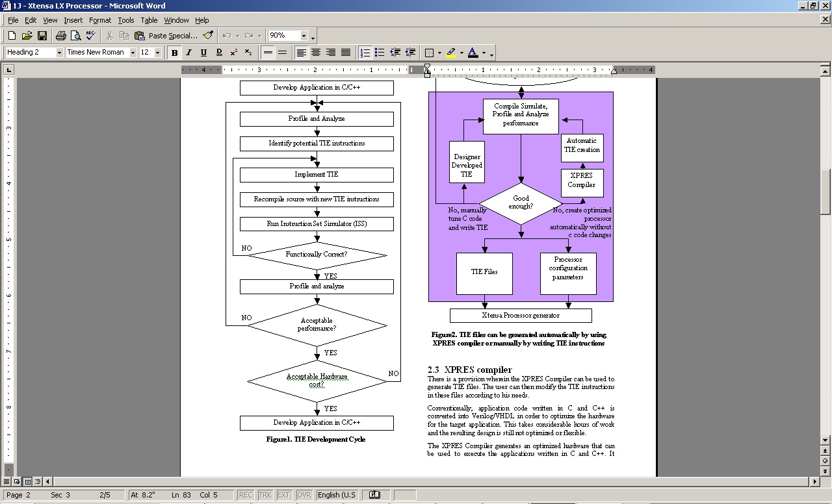Open the Times New Roman font dropdown
The image size is (832, 504).
pyautogui.click(x=133, y=53)
